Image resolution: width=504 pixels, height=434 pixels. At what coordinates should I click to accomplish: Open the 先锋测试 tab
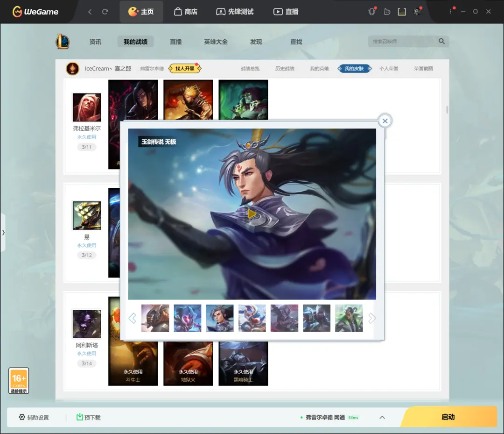(x=235, y=12)
